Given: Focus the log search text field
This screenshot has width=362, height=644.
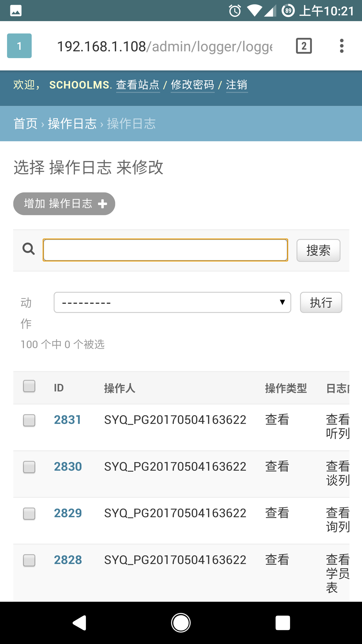Looking at the screenshot, I should [x=165, y=250].
